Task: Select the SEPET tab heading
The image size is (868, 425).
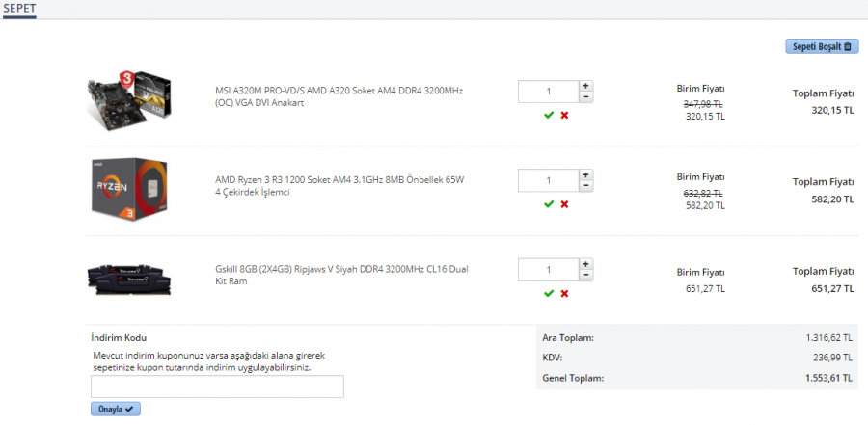Action: [19, 8]
